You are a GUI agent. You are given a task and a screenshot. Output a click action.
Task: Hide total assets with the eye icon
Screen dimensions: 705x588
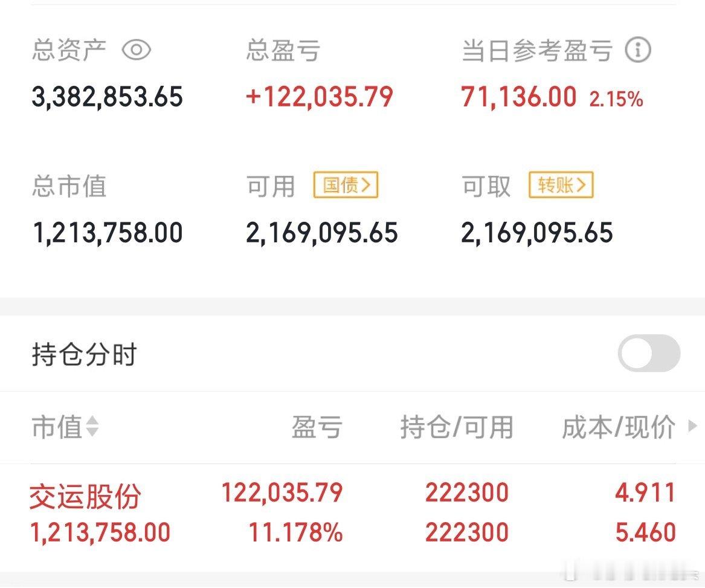(137, 50)
